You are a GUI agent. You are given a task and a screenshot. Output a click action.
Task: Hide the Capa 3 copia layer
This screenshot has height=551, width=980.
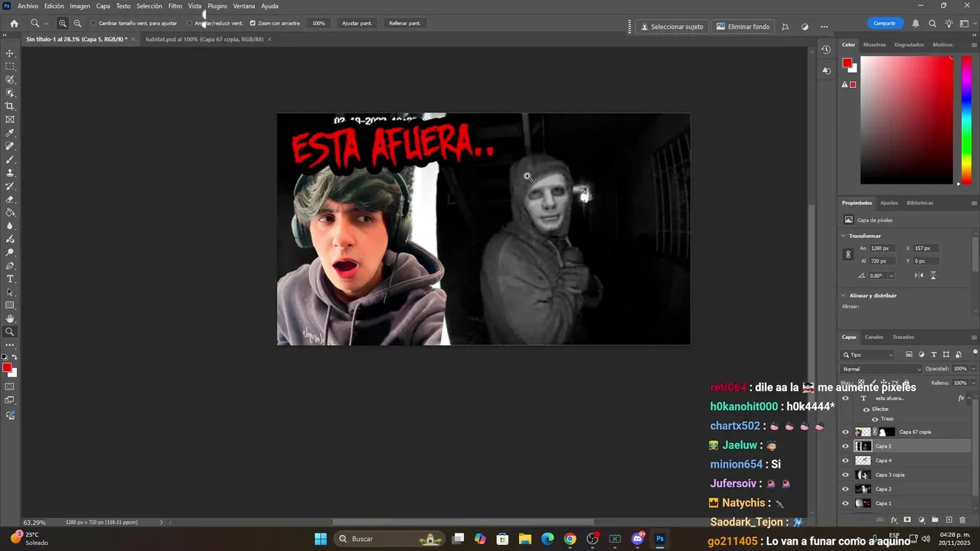[845, 474]
